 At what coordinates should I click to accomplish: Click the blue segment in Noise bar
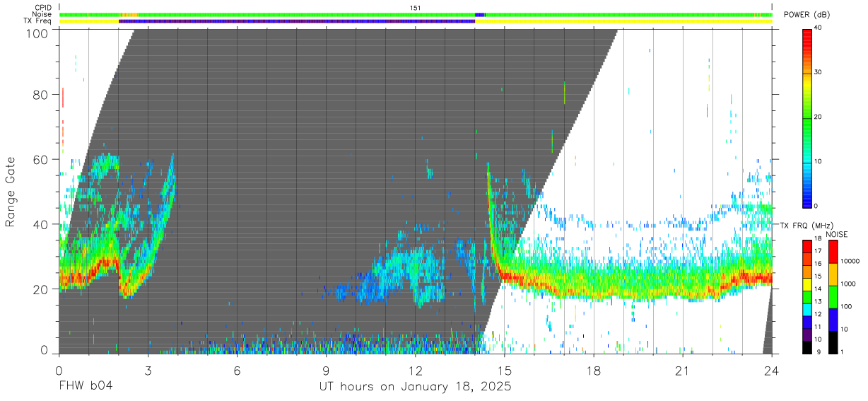(480, 14)
